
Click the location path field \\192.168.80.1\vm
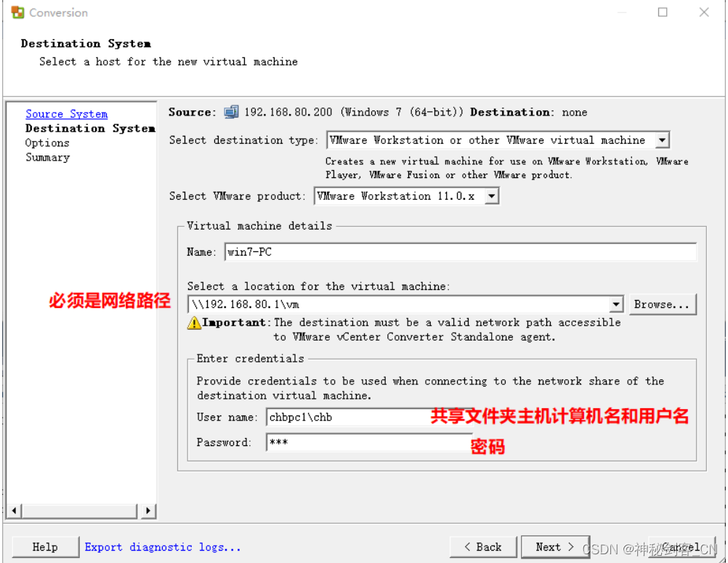coord(399,304)
